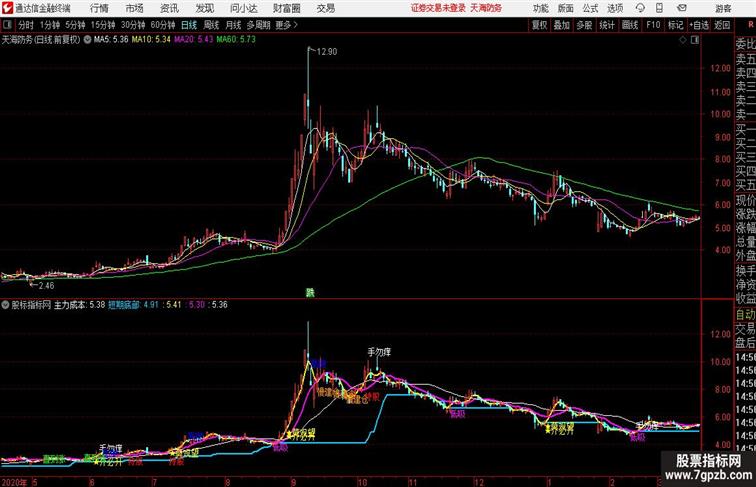
Task: Open the 财富圈 menu
Action: pyautogui.click(x=287, y=8)
